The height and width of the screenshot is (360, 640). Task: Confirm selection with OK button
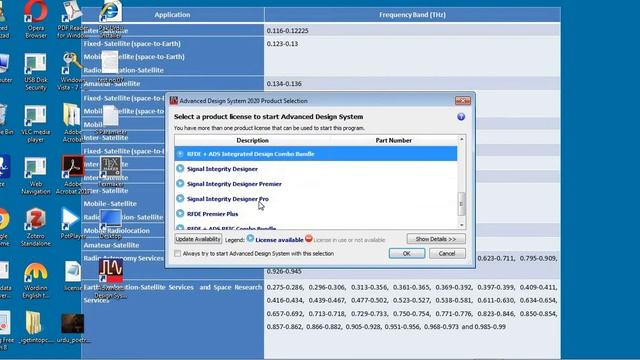pos(407,253)
